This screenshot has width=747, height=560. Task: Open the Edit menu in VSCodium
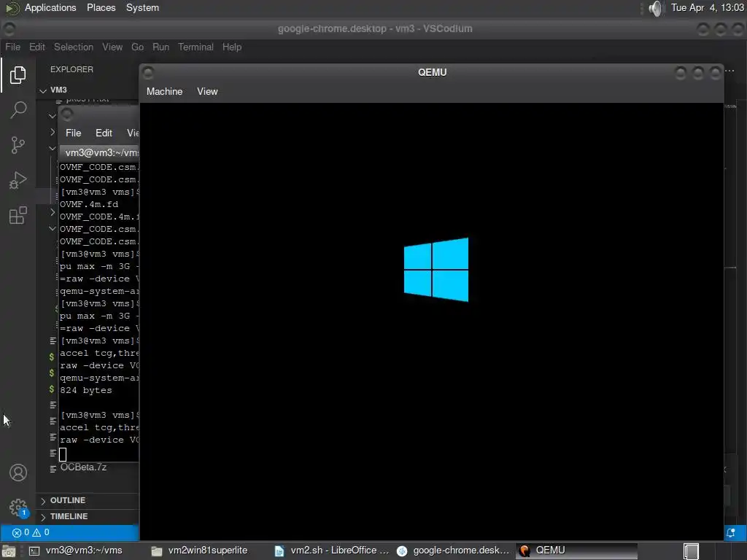pos(36,47)
